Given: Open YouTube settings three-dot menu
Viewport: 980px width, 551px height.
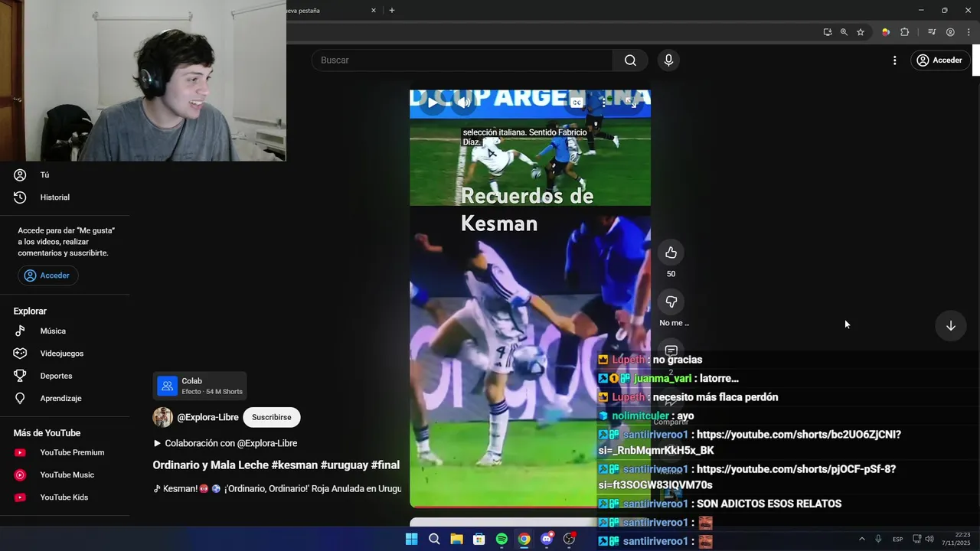Looking at the screenshot, I should coord(894,60).
